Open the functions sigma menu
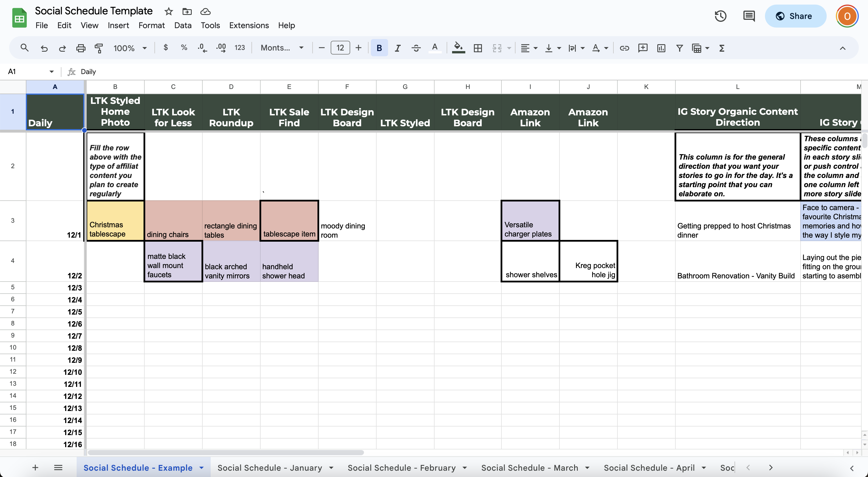Screen dimensions: 868x477 point(722,48)
